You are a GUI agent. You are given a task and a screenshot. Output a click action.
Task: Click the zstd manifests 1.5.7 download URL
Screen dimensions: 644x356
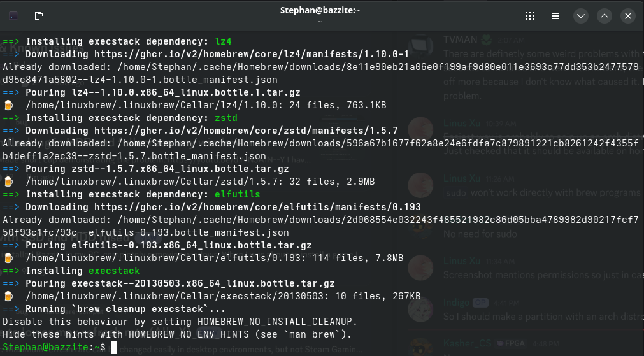pyautogui.click(x=246, y=131)
